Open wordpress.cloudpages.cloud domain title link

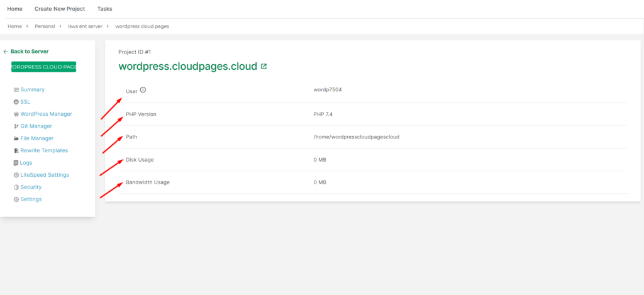[188, 66]
